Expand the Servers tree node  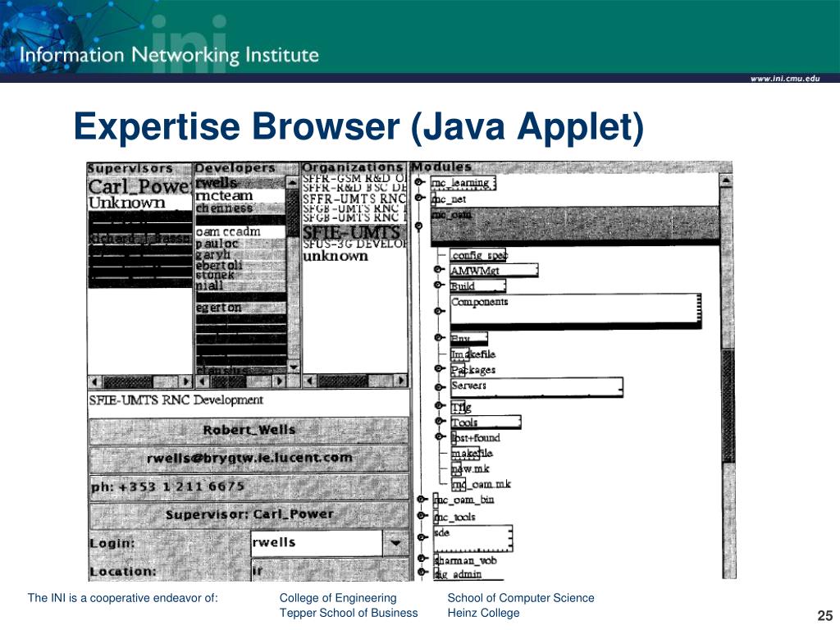(440, 387)
